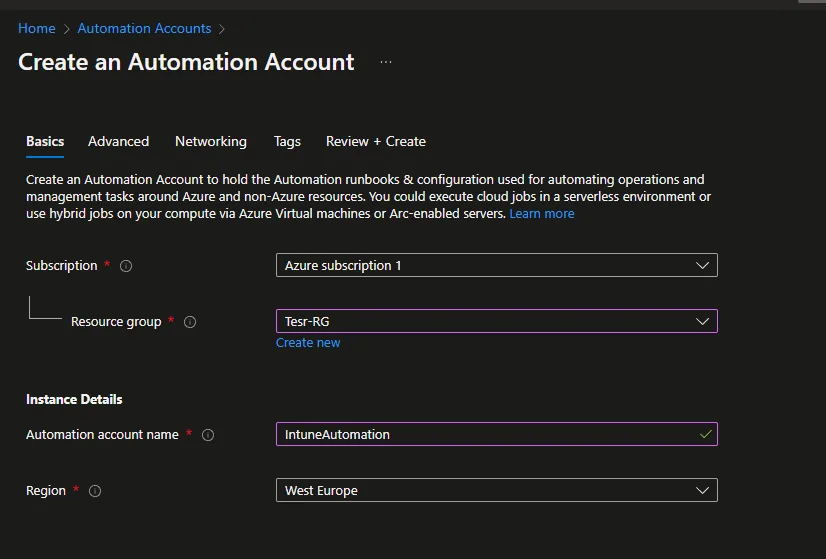Click the Automation account name info icon

pos(208,435)
